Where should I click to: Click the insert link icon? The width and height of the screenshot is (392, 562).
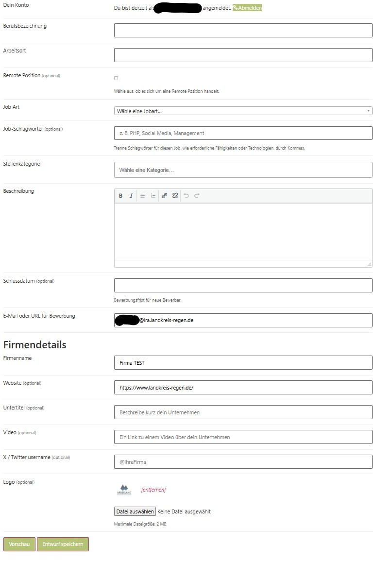165,196
